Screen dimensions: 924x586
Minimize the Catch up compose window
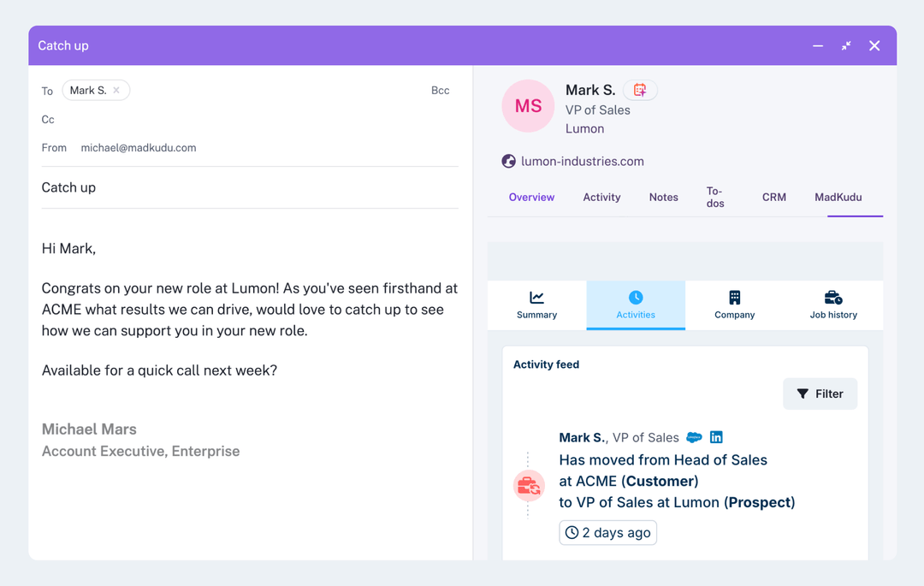pos(818,45)
